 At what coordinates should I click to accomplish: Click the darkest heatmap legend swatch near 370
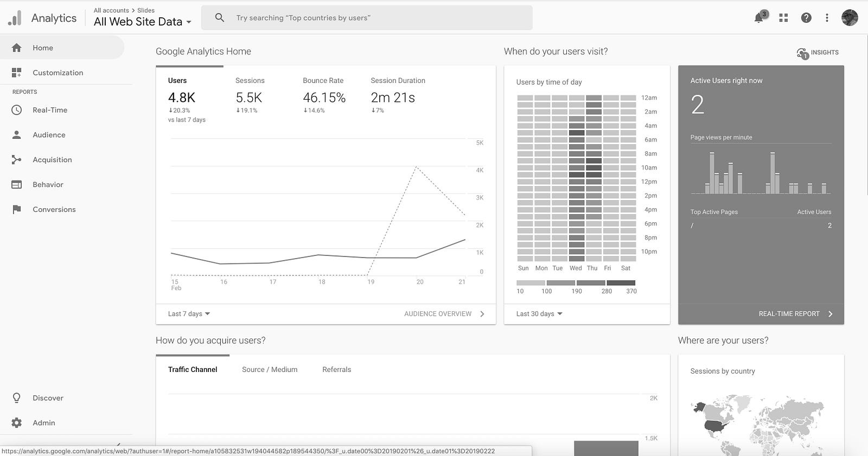coord(621,283)
